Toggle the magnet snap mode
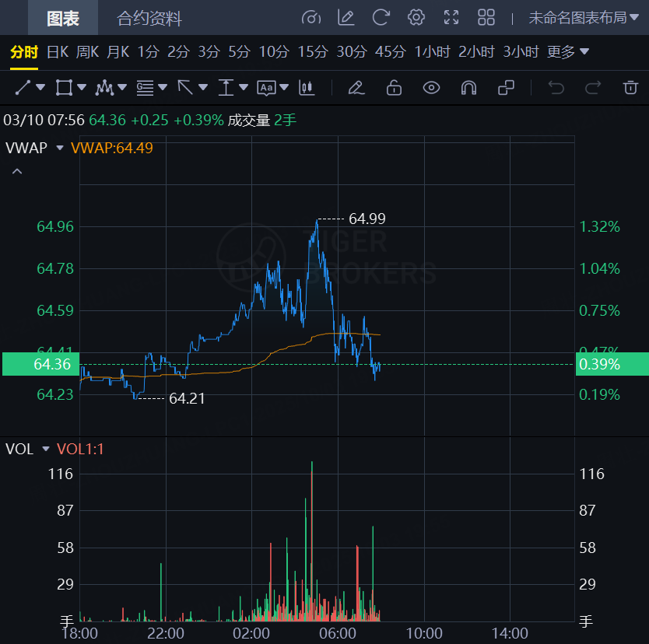 coord(468,87)
